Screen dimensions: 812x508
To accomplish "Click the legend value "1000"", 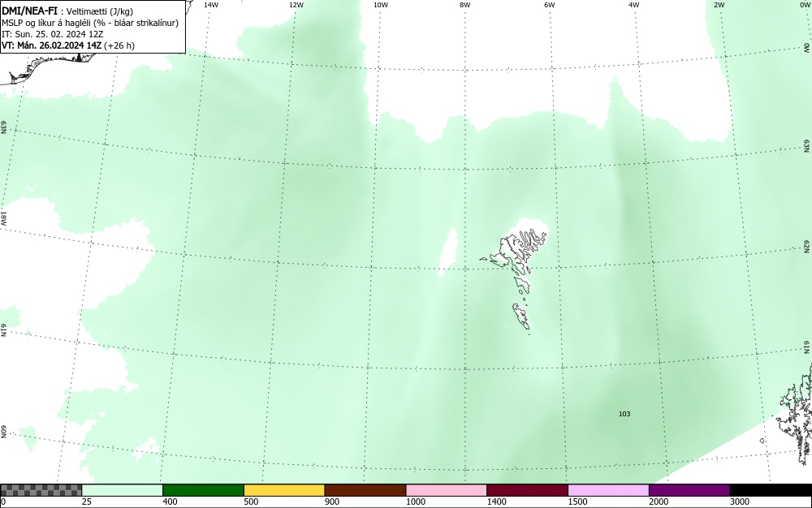I will click(415, 502).
